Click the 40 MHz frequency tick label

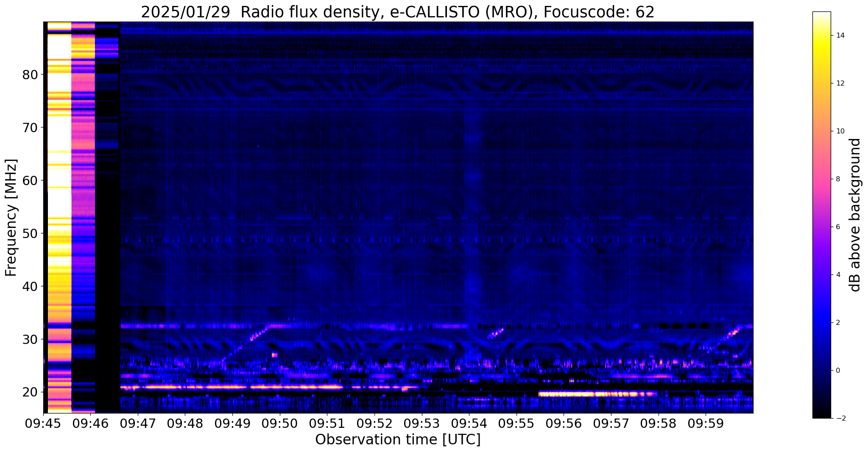click(30, 287)
